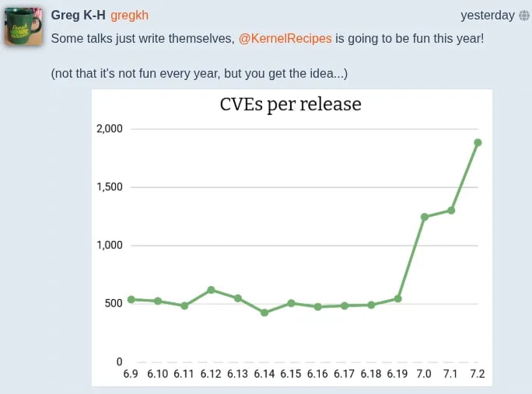Click the chart title CVEs per release
Viewport: 532px width, 394px height.
tap(290, 104)
